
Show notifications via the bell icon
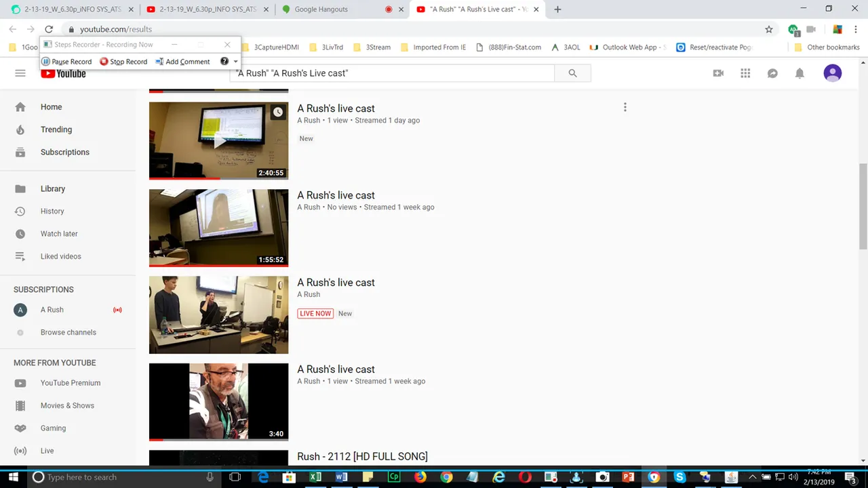coord(800,73)
